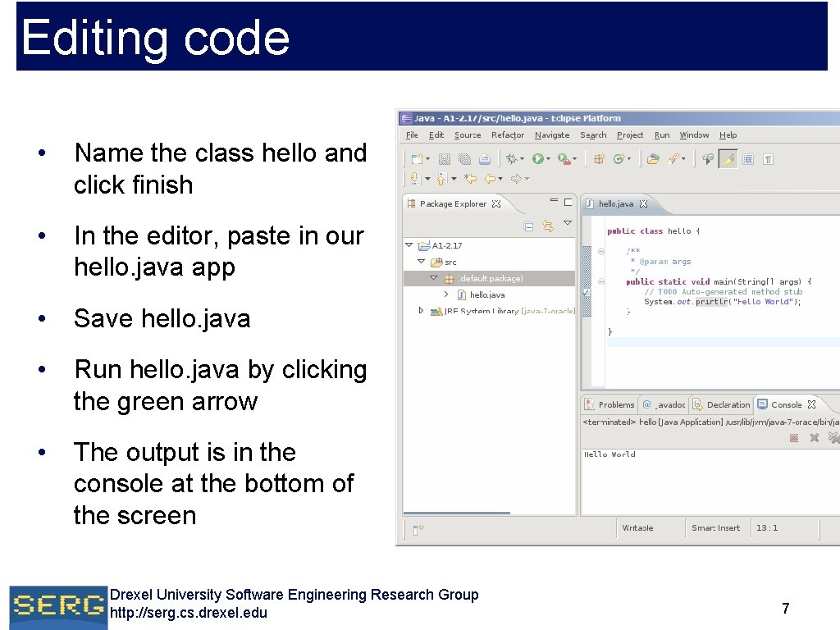This screenshot has width=840, height=630.
Task: Click Collapse All in Package Explorer
Action: point(528,226)
